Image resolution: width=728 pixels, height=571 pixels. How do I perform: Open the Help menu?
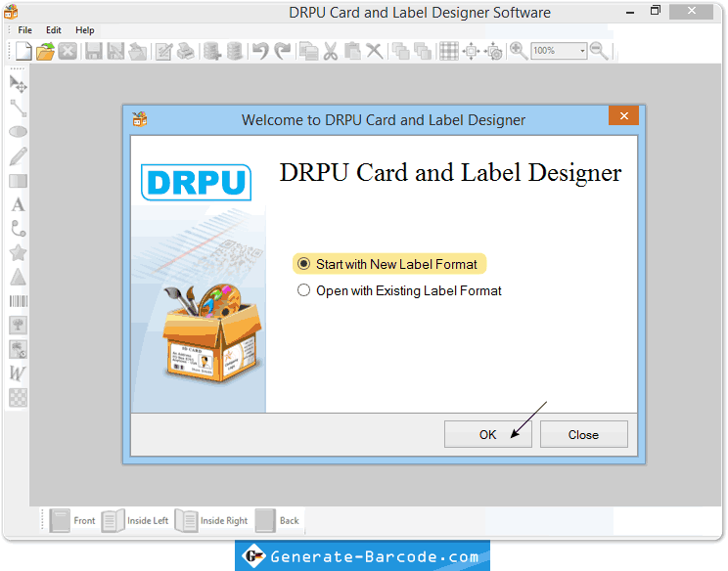coord(84,30)
